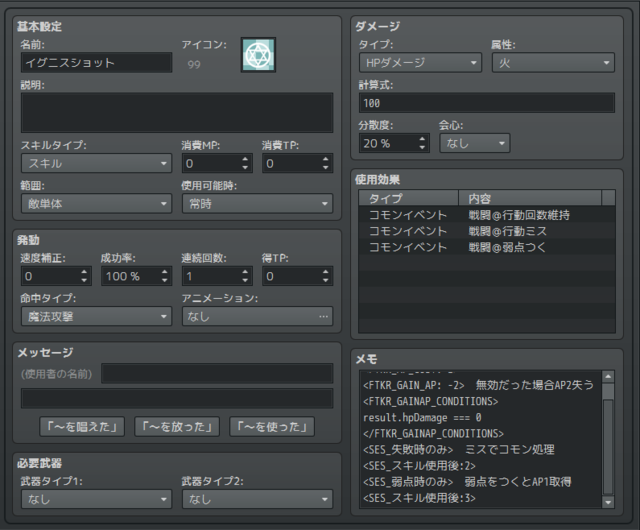Click the message field beside (使用者の名前)
The height and width of the screenshot is (530, 640).
point(217,374)
